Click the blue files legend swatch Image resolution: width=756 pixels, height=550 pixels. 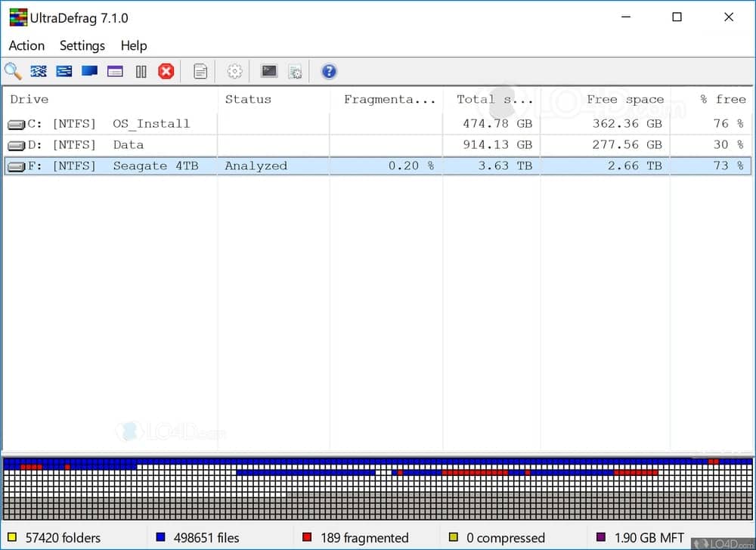point(160,537)
